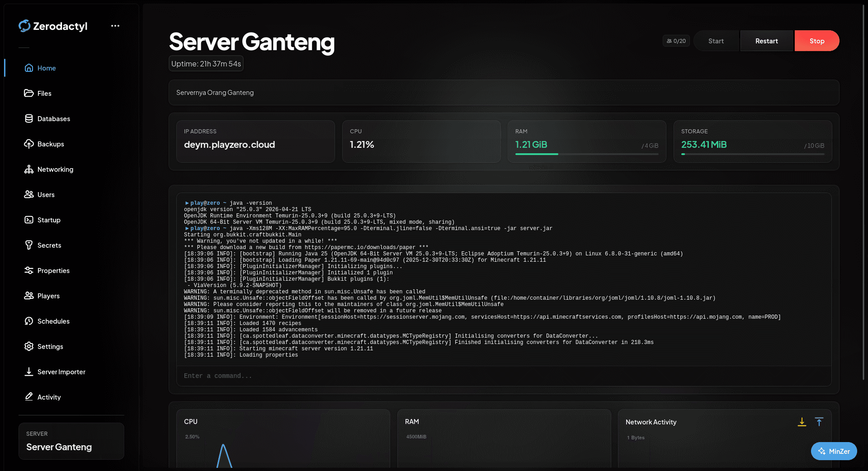Click the Network Activity download arrow icon
This screenshot has width=868, height=471.
click(x=802, y=422)
